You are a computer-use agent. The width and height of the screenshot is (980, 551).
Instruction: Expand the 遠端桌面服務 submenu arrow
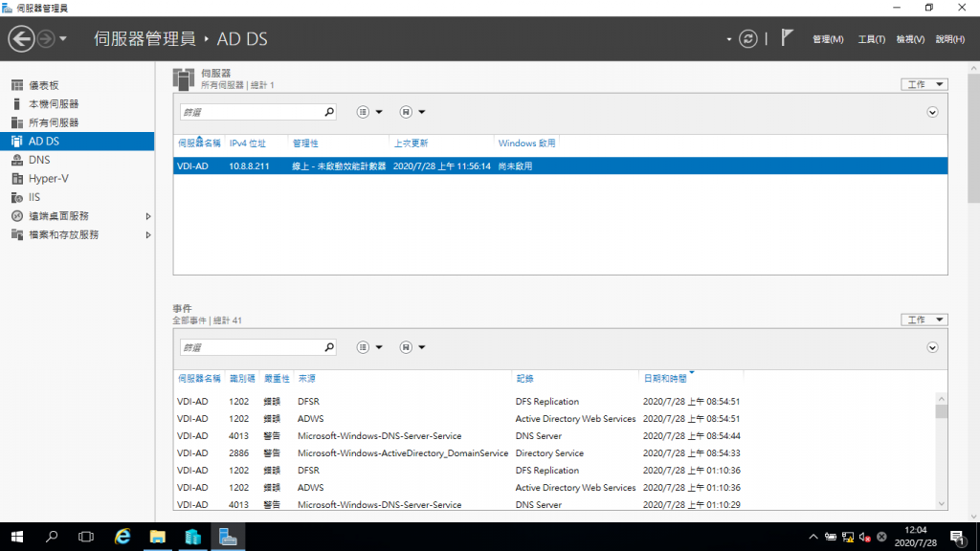click(148, 216)
